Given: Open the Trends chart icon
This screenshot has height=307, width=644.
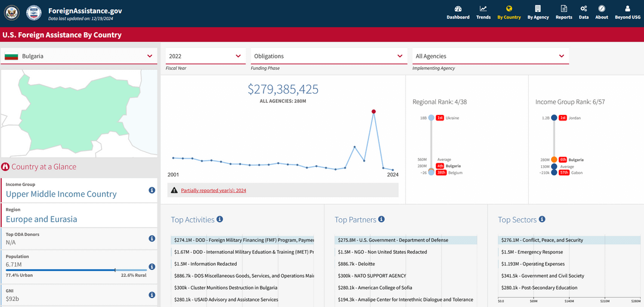Looking at the screenshot, I should (x=484, y=8).
